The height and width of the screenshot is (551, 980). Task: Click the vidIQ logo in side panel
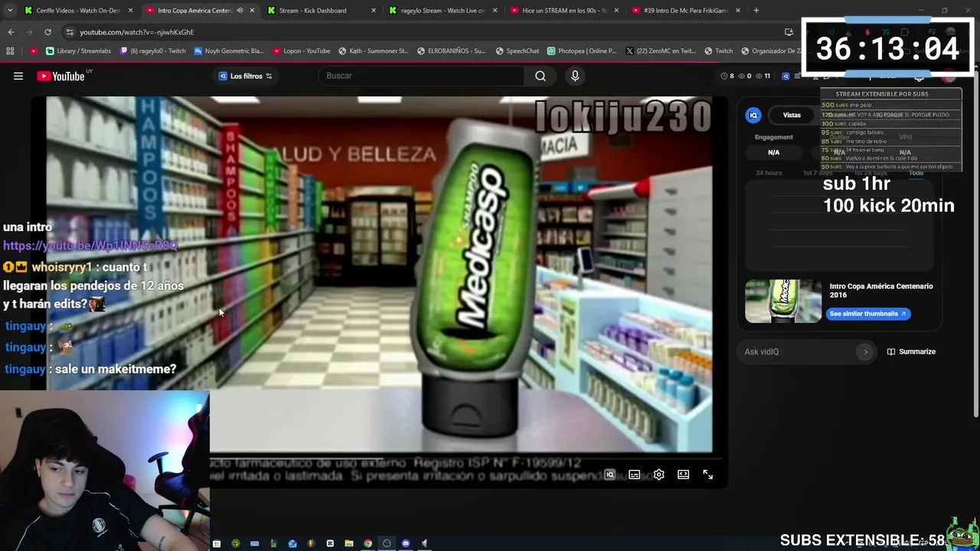click(753, 115)
